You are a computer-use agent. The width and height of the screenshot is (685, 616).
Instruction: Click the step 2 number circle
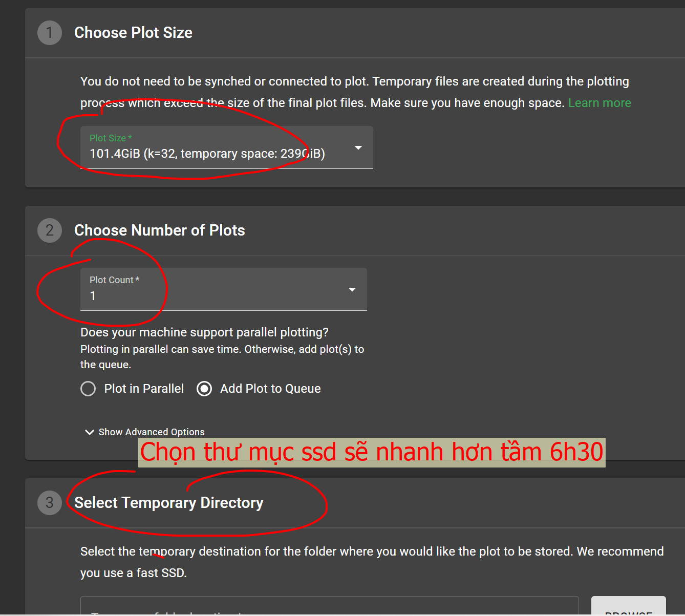pyautogui.click(x=50, y=230)
